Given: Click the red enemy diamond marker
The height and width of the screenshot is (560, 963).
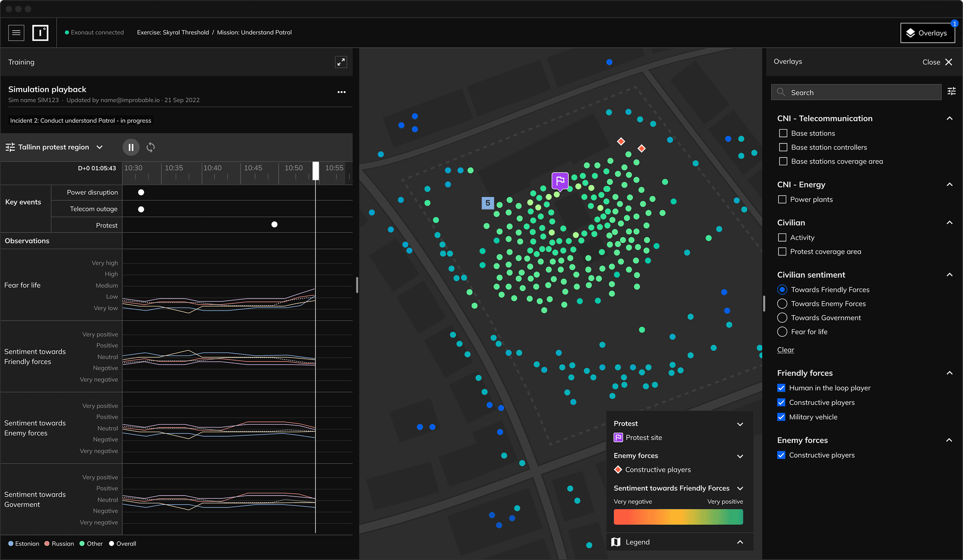Looking at the screenshot, I should 621,141.
